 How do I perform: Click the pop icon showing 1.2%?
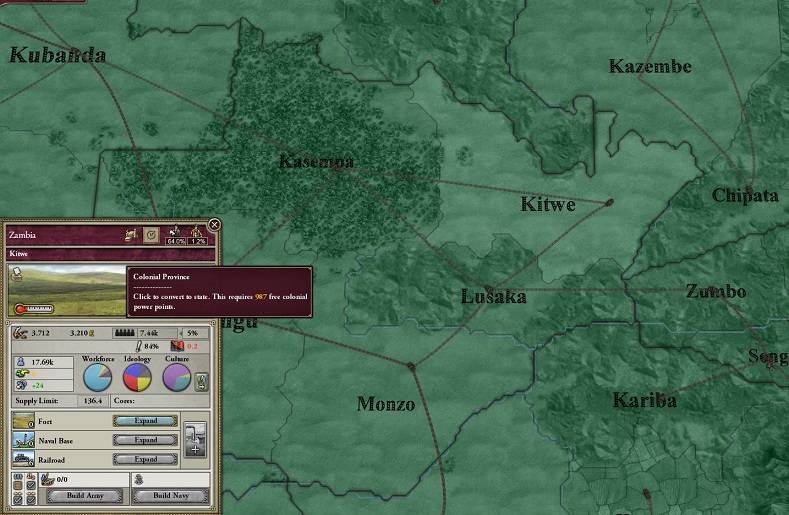[x=198, y=234]
